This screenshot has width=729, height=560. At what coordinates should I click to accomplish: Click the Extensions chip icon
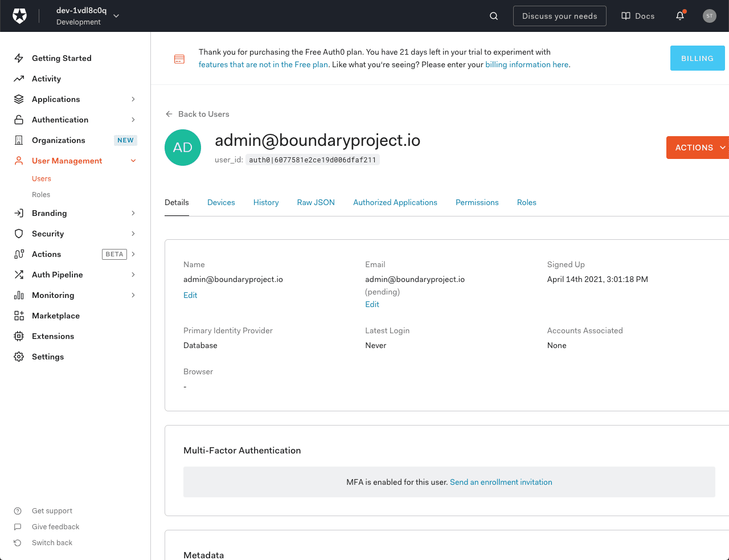click(19, 336)
